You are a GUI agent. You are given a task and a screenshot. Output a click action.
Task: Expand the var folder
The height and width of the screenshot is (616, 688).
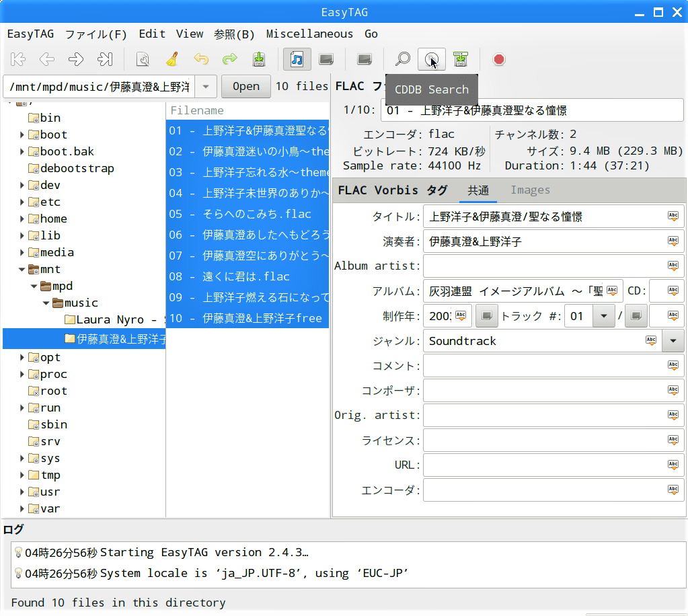point(22,509)
